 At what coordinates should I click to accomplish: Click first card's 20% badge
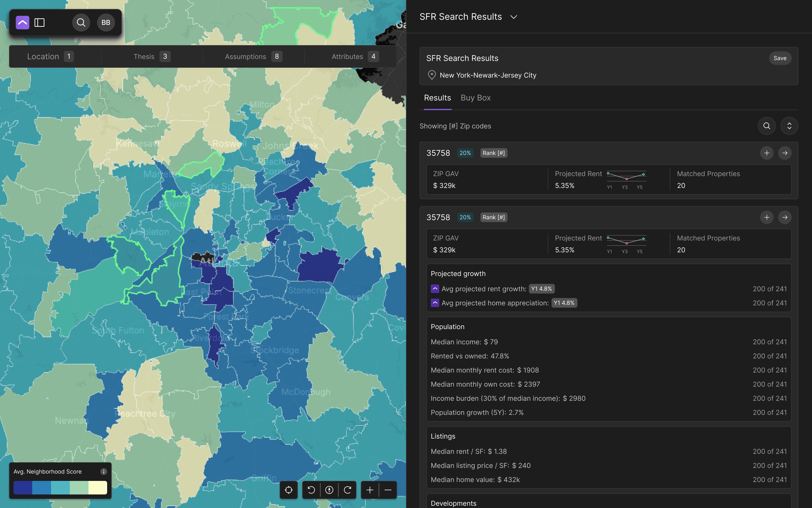click(x=465, y=153)
